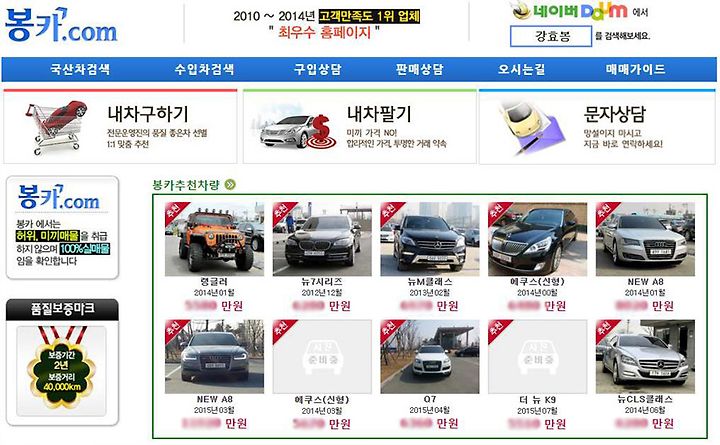This screenshot has width=720, height=445.
Task: Open the 수입차검색 menu
Action: click(x=204, y=69)
